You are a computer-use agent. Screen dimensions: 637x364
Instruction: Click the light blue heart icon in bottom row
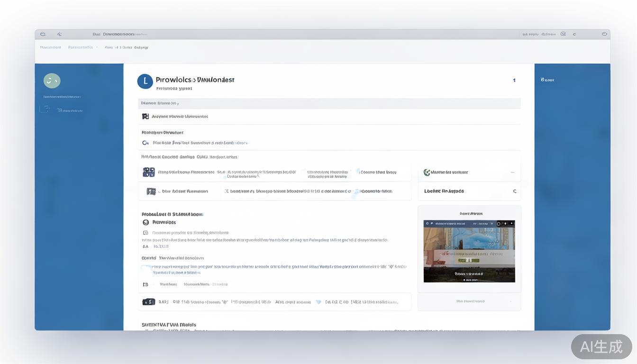coord(318,302)
